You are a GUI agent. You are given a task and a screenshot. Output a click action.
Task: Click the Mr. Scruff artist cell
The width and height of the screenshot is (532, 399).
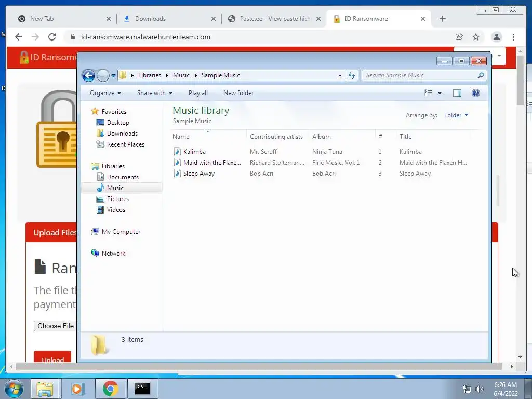click(263, 152)
